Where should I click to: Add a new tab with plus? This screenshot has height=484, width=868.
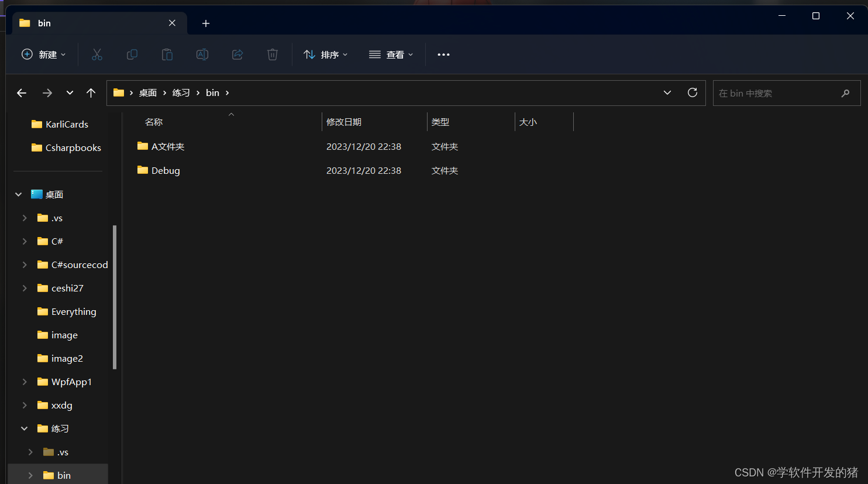click(206, 23)
